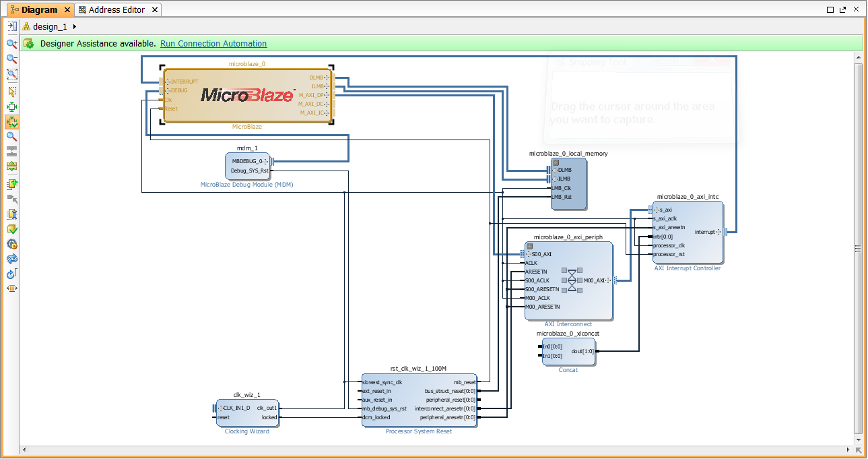Click the greyed Make External icon
The width and height of the screenshot is (868, 459).
(x=11, y=199)
